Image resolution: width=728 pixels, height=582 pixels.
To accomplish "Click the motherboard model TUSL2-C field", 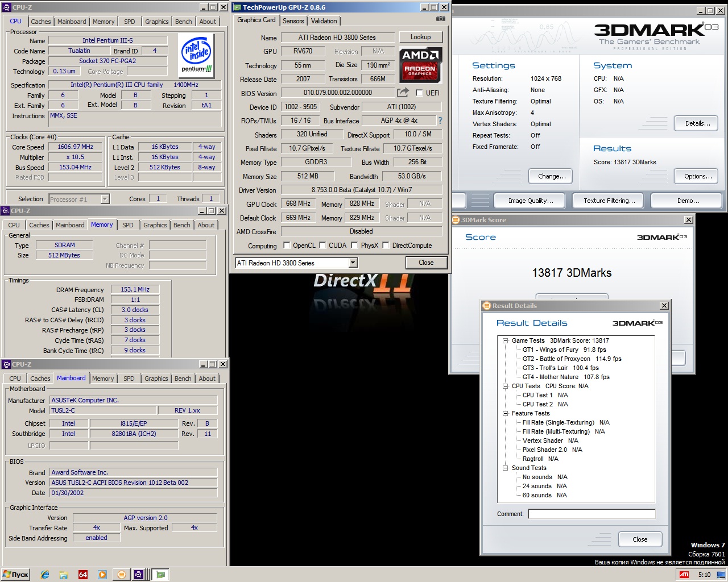I will pos(103,410).
